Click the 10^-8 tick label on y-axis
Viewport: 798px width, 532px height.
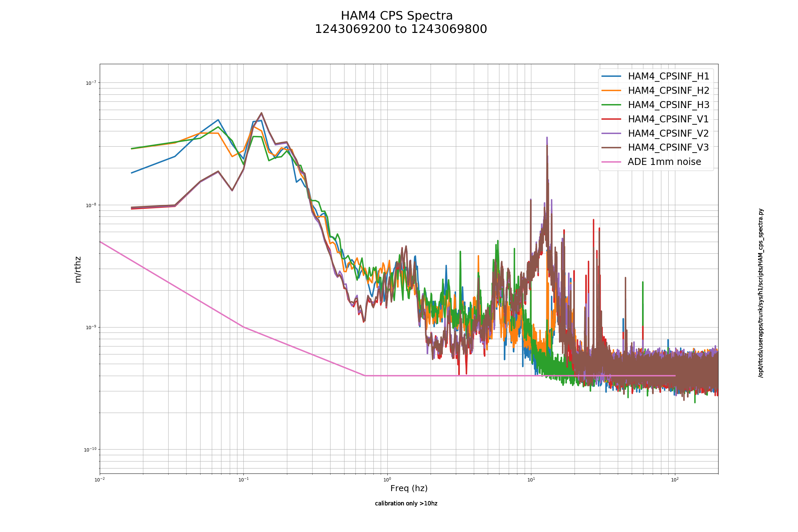click(x=90, y=205)
